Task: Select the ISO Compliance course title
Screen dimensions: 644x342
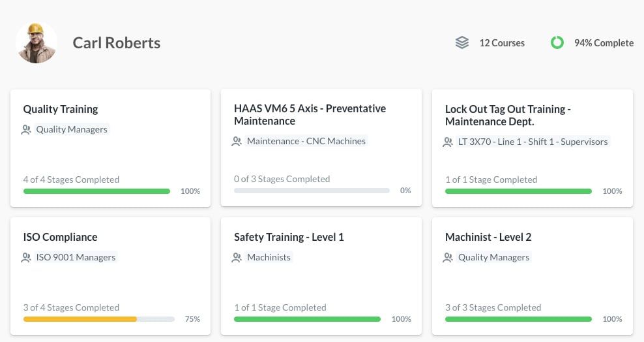Action: pos(60,237)
